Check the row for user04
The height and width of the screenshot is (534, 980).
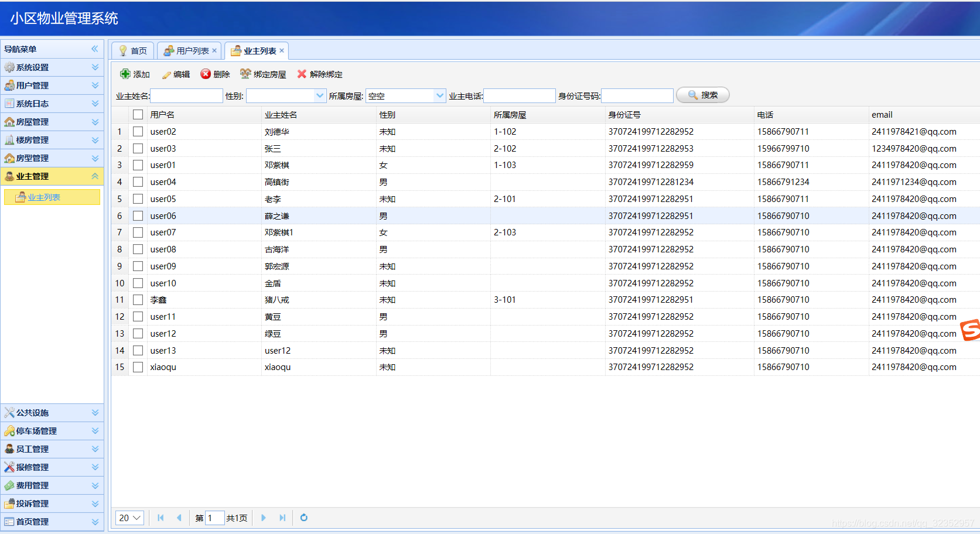point(138,182)
